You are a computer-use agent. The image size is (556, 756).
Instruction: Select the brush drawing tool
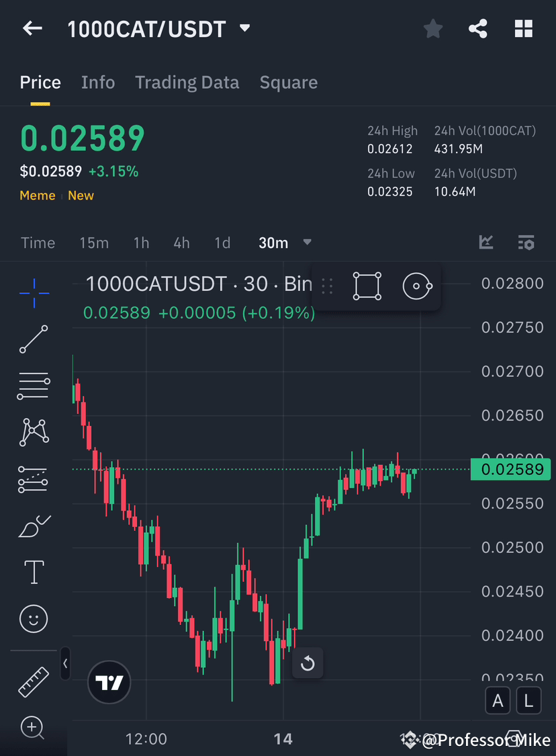coord(34,526)
